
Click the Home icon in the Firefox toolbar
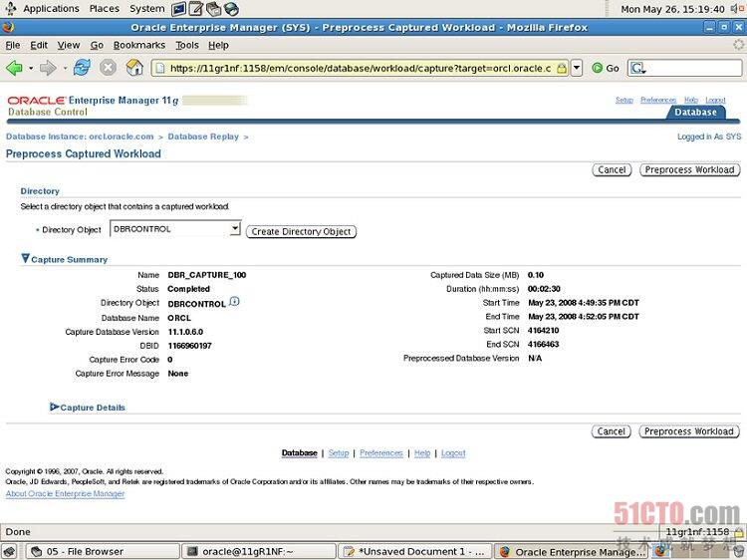tap(133, 68)
